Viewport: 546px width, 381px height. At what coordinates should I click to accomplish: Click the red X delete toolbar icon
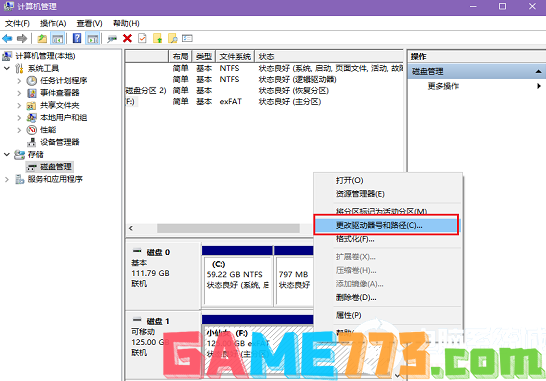pos(127,38)
